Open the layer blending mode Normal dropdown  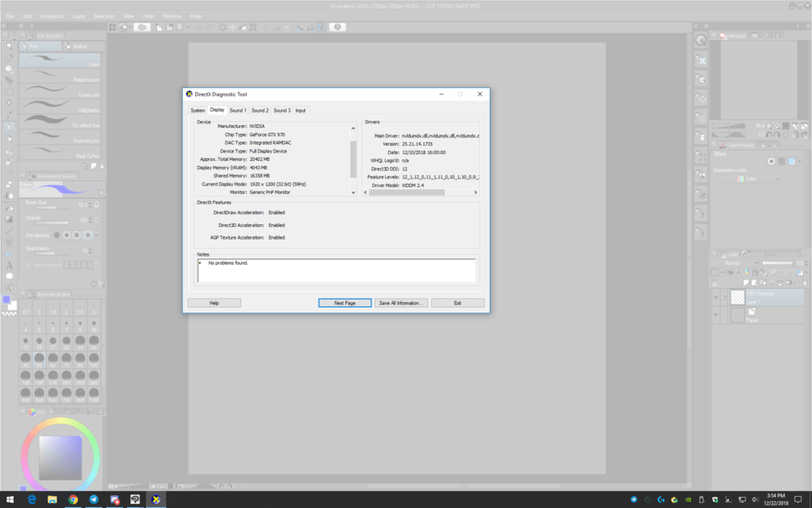pos(737,262)
